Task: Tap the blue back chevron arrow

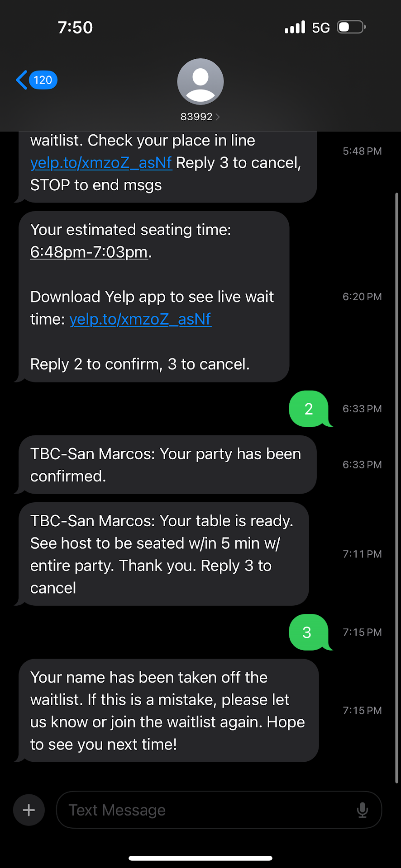Action: click(x=21, y=80)
